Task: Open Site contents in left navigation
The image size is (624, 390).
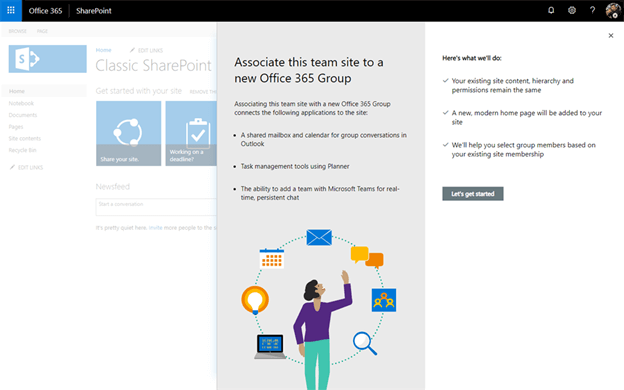Action: [25, 138]
